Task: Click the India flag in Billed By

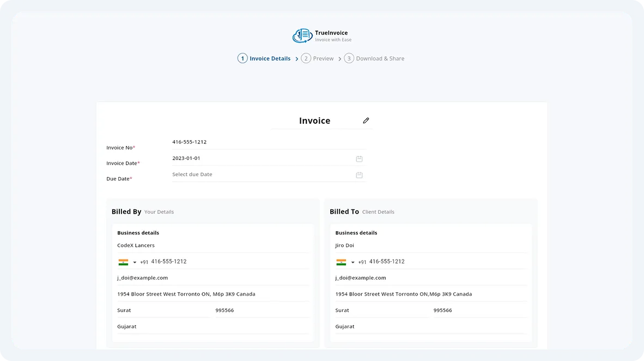Action: 123,262
